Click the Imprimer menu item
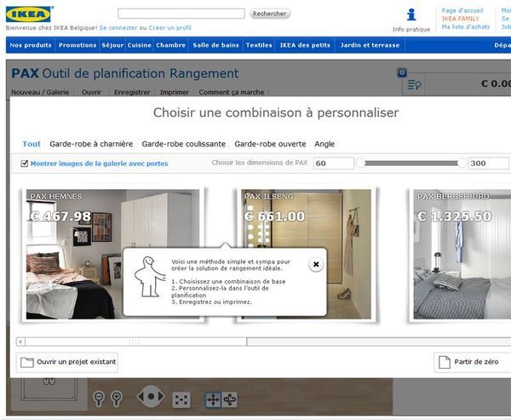The height and width of the screenshot is (420, 511). tap(175, 92)
